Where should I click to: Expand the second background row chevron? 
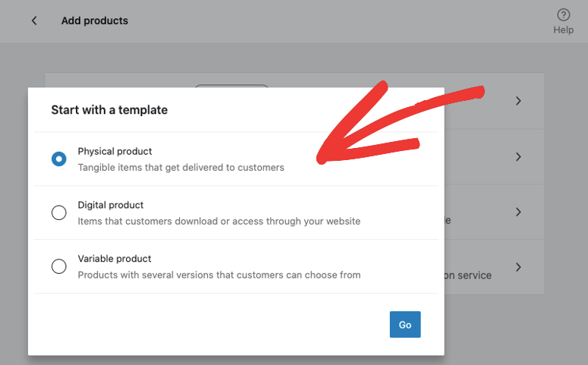(x=518, y=157)
